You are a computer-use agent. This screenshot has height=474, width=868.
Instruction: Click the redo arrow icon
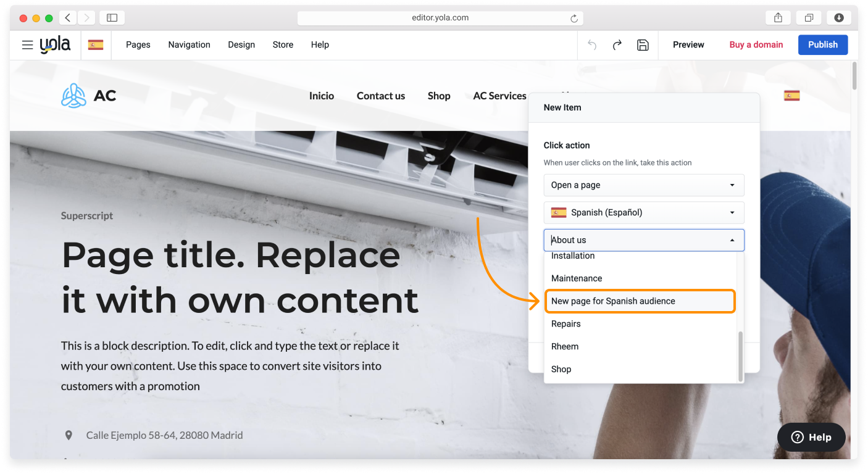click(617, 45)
